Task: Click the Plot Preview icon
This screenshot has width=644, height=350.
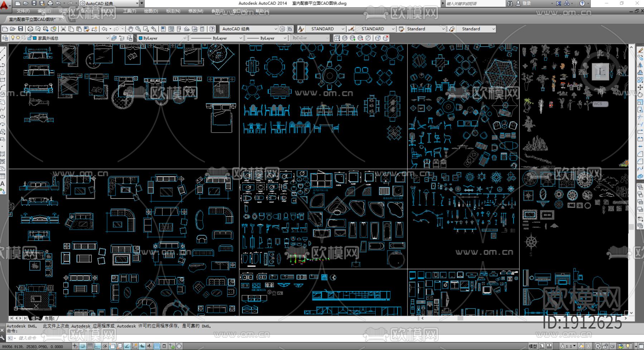Action: 38,29
